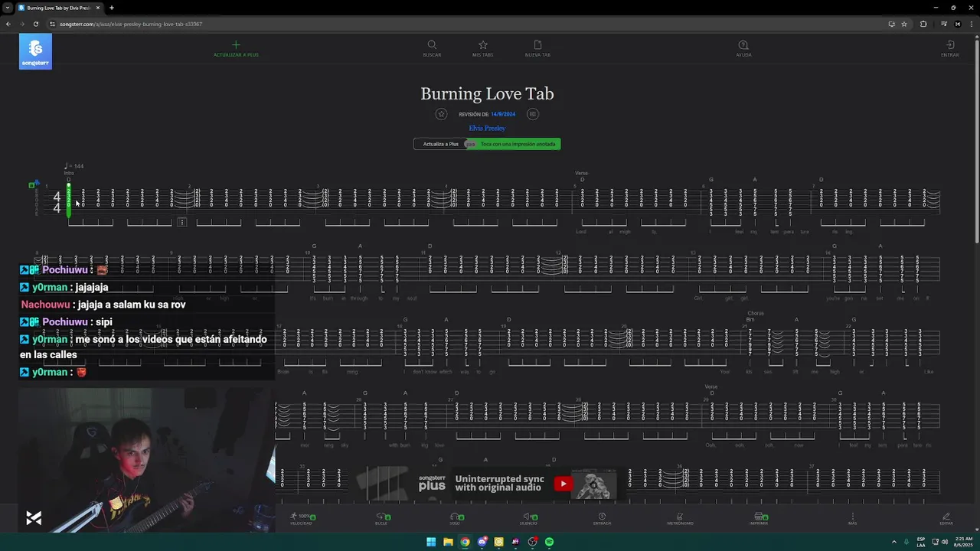Click the tab info icon beside revision date
The height and width of the screenshot is (551, 980).
pyautogui.click(x=533, y=114)
